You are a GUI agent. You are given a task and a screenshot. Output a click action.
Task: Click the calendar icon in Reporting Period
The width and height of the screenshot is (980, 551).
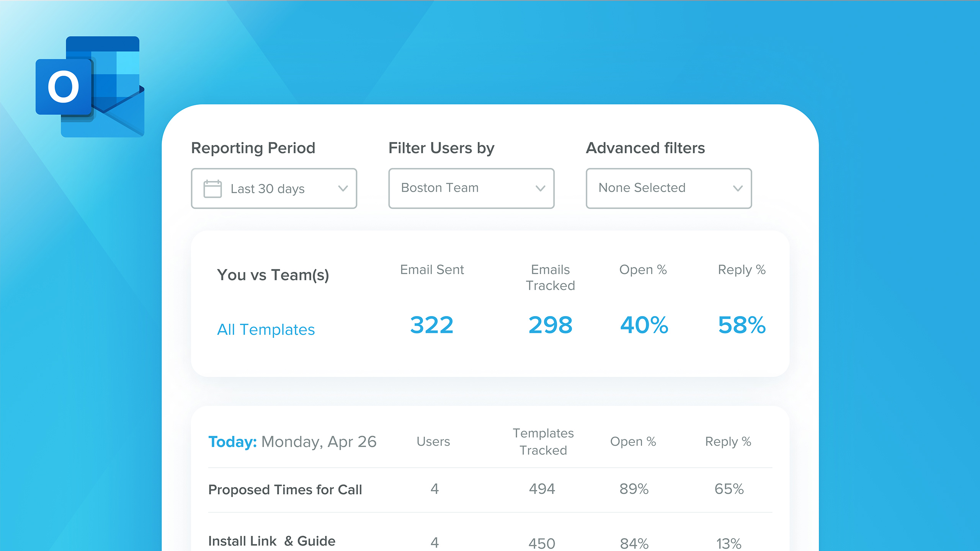212,189
